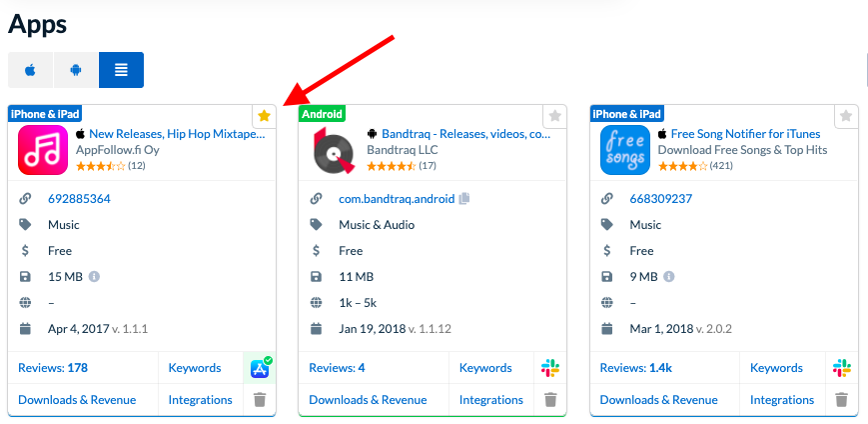Click iPhone & iPad label on Free Song card
The height and width of the screenshot is (424, 868).
626,114
